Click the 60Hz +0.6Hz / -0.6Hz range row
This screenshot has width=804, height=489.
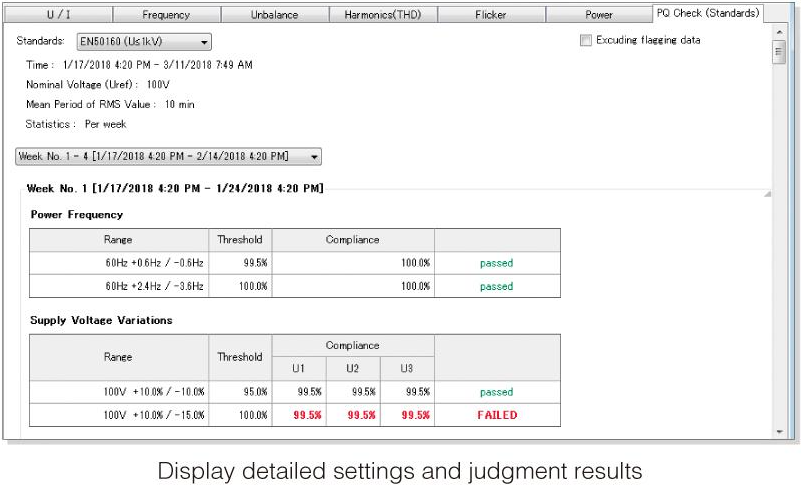pyautogui.click(x=295, y=263)
